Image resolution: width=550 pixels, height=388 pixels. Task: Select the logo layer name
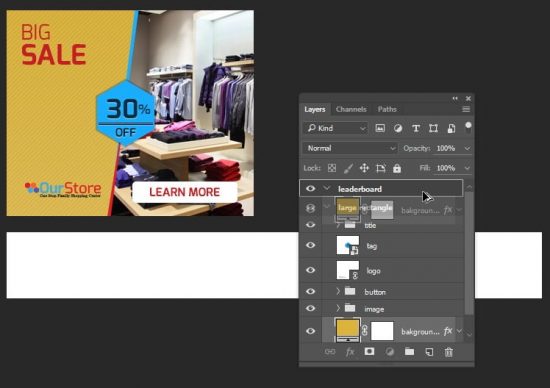pos(373,271)
